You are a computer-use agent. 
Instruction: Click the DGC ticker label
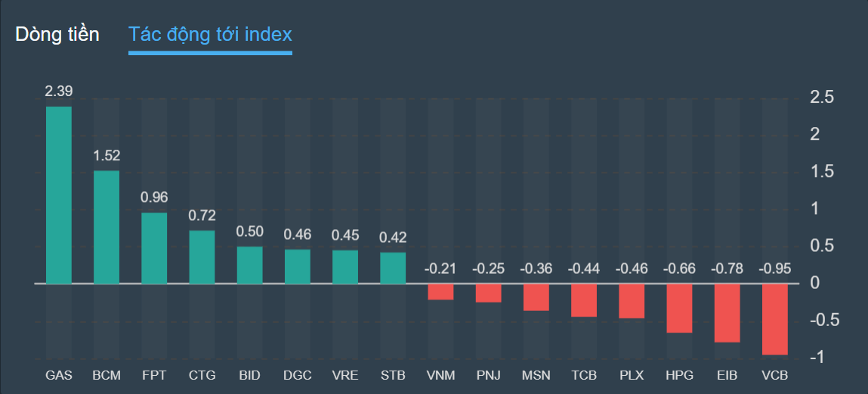(x=298, y=375)
